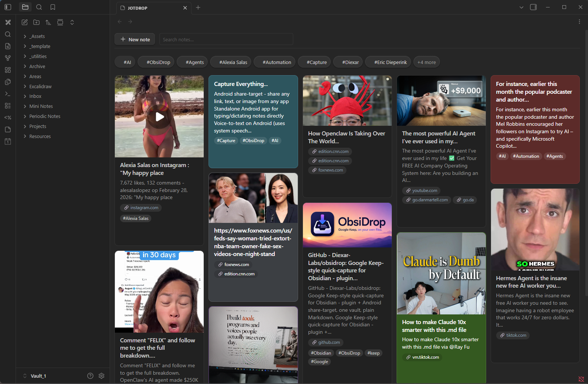The width and height of the screenshot is (588, 384).
Task: Open the tab list dropdown arrow
Action: click(x=521, y=7)
